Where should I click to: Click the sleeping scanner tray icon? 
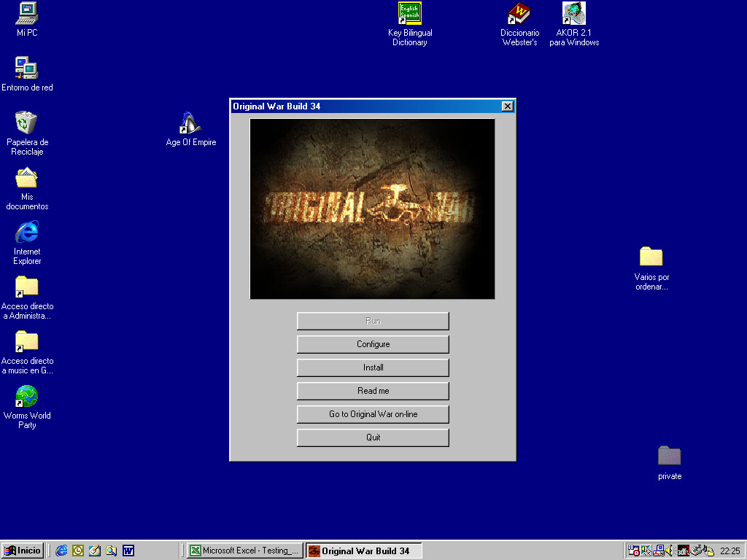coord(696,551)
